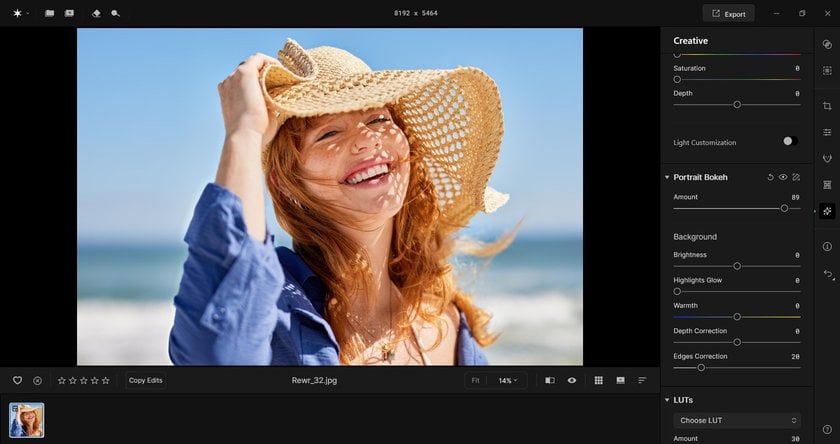The height and width of the screenshot is (444, 840).
Task: Open the portrait face tools icon in right sidebar
Action: pos(827,158)
